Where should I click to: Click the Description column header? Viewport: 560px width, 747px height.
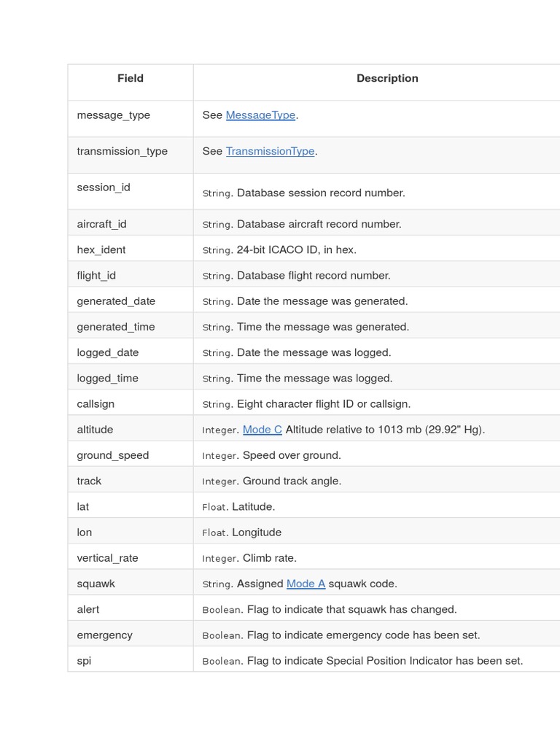(x=387, y=79)
